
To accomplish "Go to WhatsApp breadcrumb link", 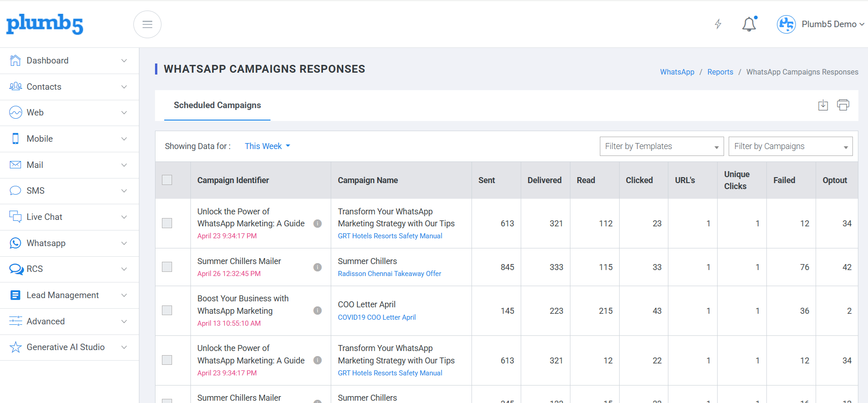I will point(677,72).
